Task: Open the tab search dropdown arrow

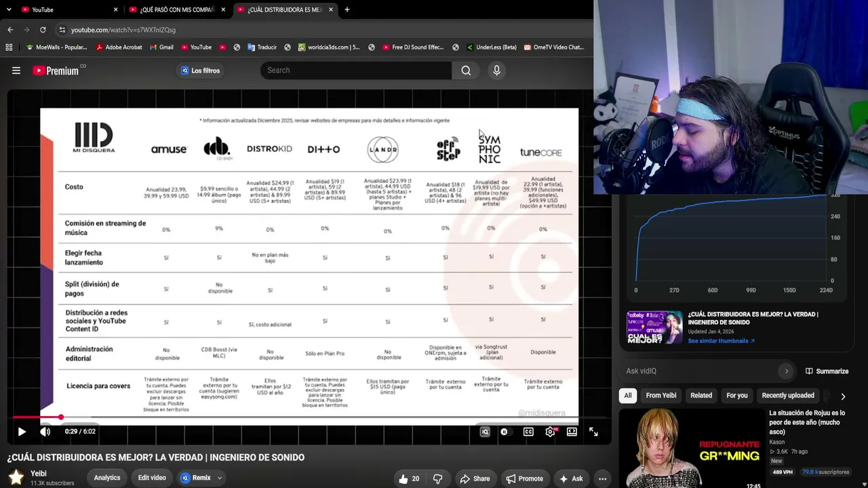Action: [8, 9]
